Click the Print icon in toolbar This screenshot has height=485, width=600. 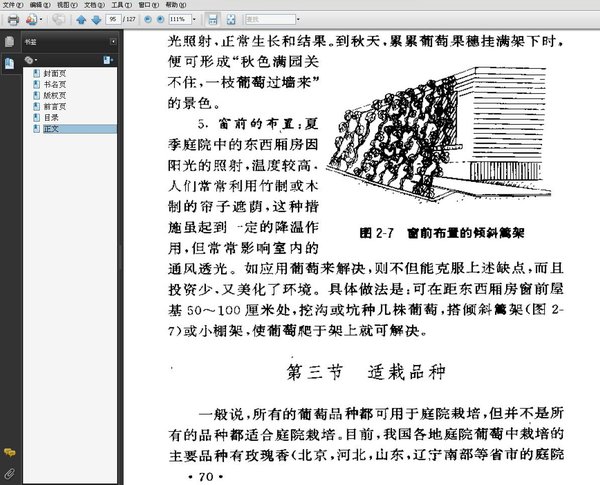point(13,20)
